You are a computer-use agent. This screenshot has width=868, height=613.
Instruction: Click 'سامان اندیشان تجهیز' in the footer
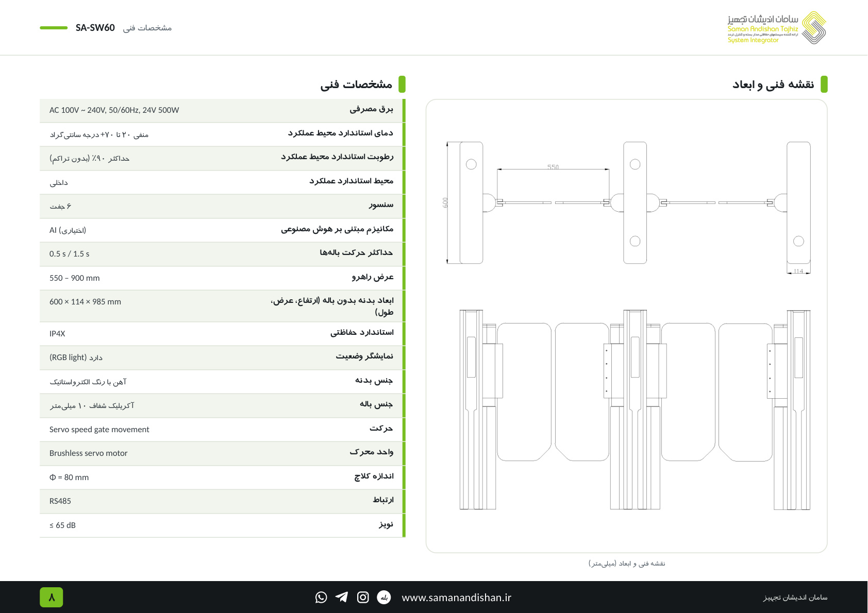coord(795,598)
